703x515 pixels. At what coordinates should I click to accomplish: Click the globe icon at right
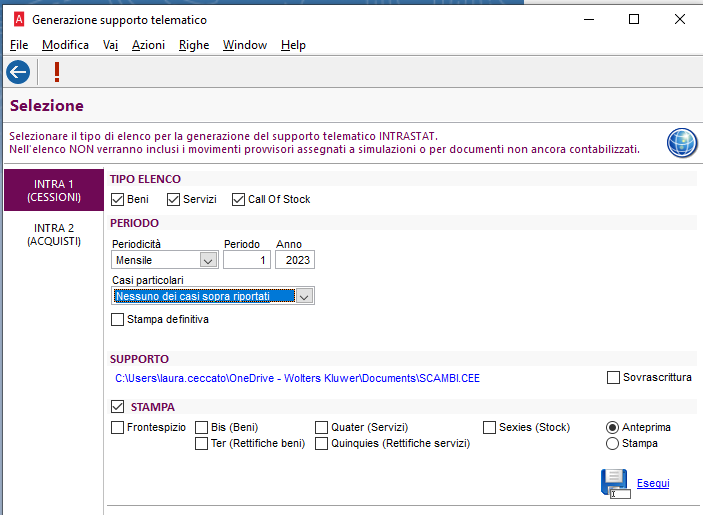(x=681, y=143)
